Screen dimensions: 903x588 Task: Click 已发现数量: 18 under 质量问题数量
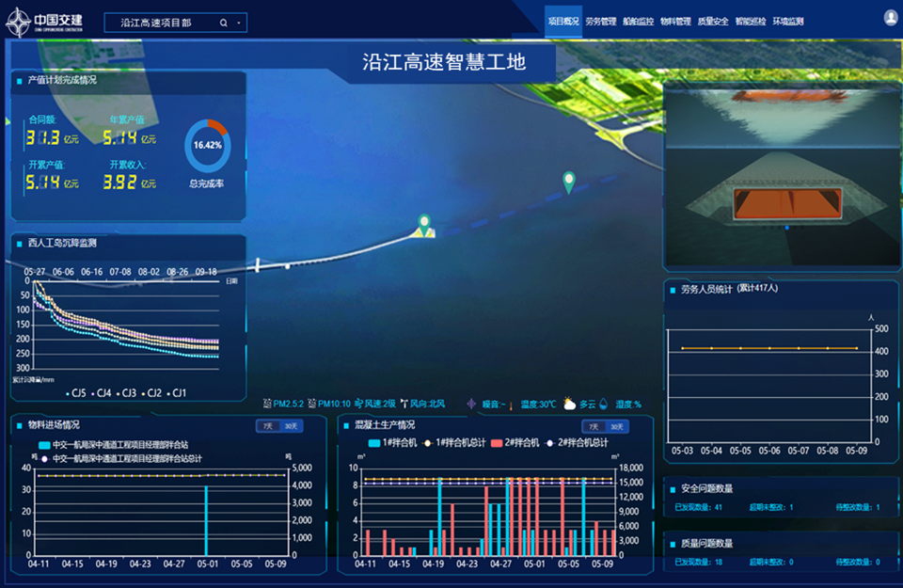[x=698, y=563]
